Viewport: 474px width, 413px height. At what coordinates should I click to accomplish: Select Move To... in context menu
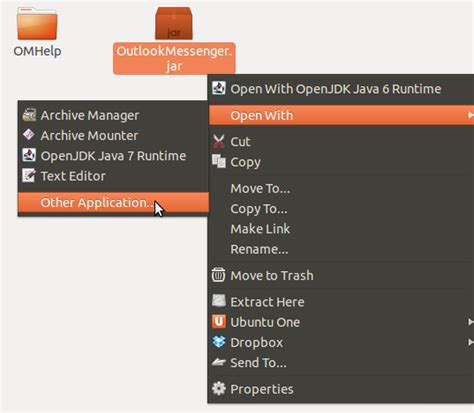342,189
